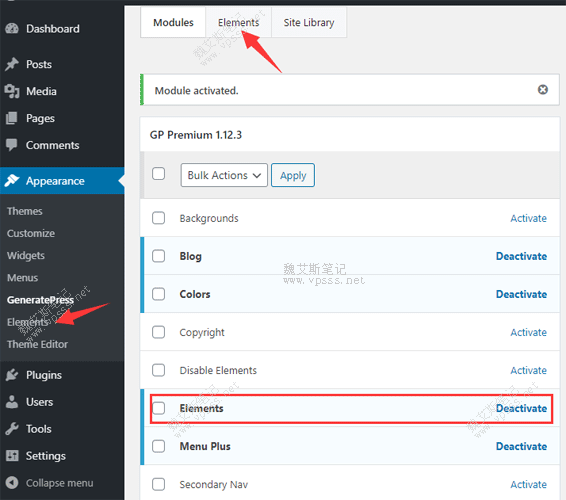Open Dashboard in the sidebar menu
Image resolution: width=566 pixels, height=500 pixels.
[x=53, y=29]
